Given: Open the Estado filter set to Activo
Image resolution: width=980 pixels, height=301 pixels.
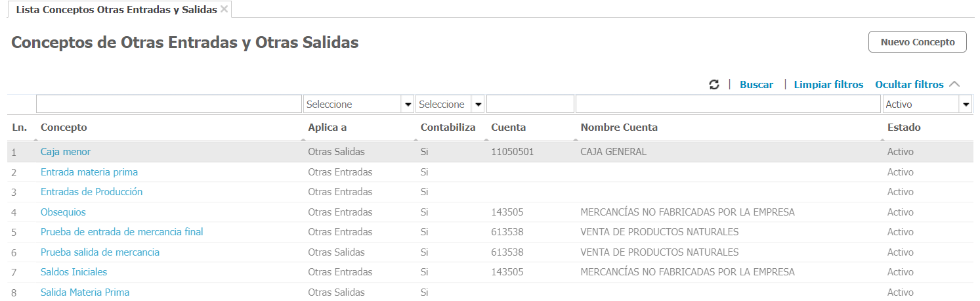Looking at the screenshot, I should (965, 104).
